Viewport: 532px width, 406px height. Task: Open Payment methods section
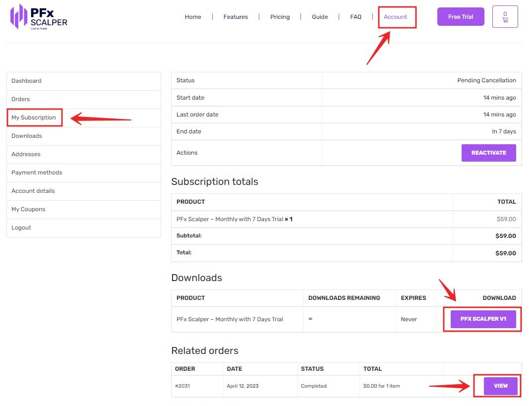[37, 173]
